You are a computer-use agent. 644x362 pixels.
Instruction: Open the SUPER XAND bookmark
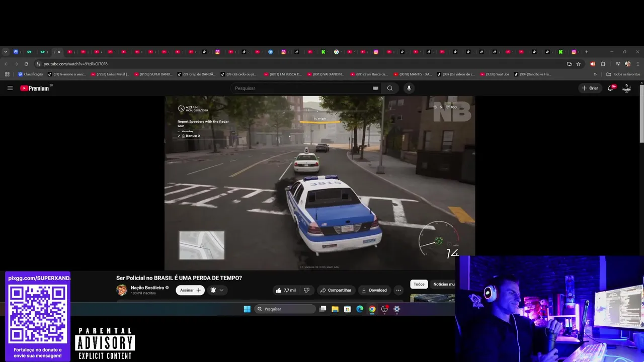click(x=153, y=74)
